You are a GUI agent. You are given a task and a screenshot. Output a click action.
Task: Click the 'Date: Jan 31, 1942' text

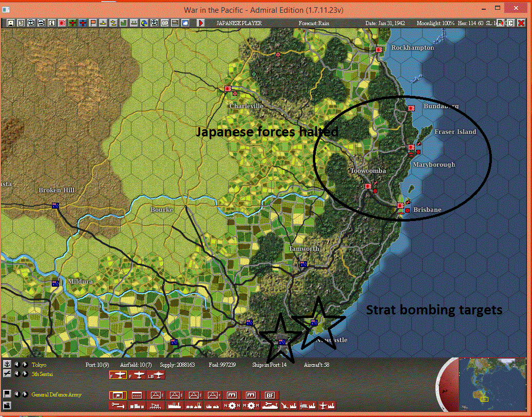point(385,24)
